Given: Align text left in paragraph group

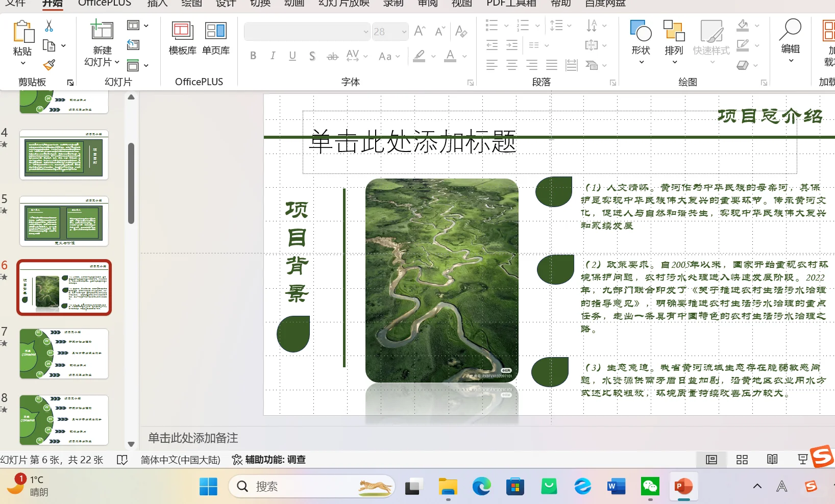Looking at the screenshot, I should [x=492, y=65].
